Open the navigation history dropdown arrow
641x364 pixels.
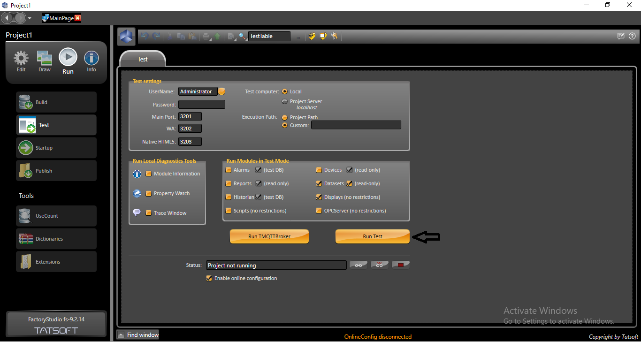tap(30, 18)
